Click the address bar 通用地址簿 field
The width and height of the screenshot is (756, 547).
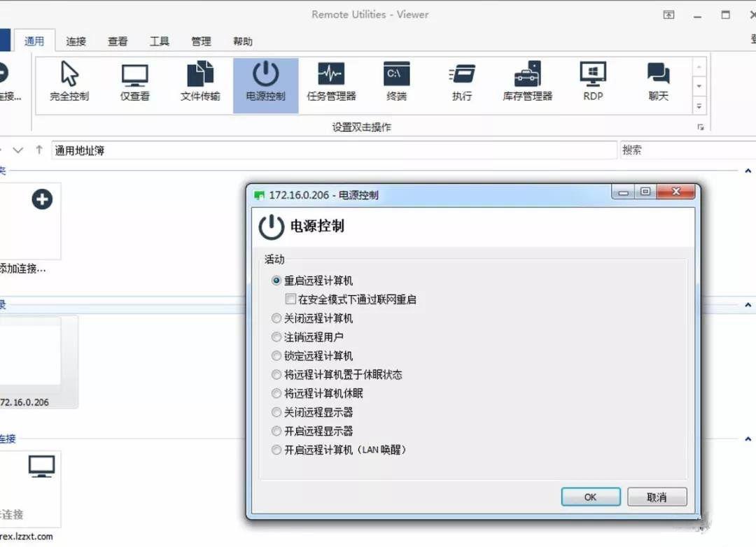click(334, 150)
